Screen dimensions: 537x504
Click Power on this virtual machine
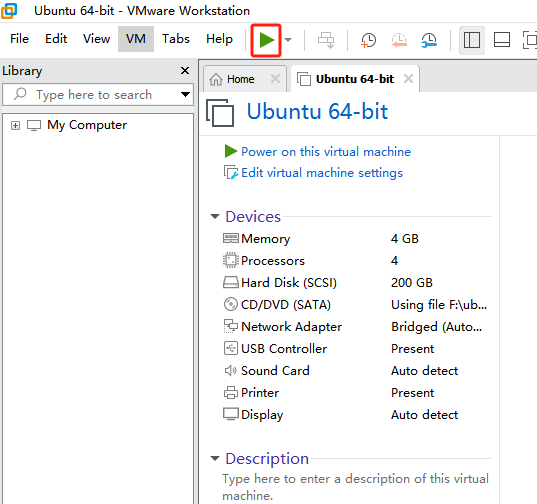click(326, 152)
